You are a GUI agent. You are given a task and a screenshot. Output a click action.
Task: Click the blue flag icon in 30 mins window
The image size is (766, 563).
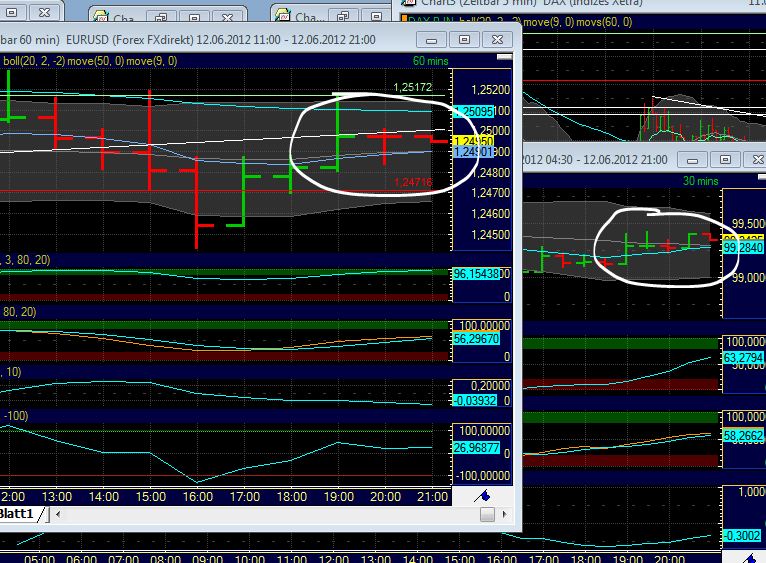tap(750, 558)
